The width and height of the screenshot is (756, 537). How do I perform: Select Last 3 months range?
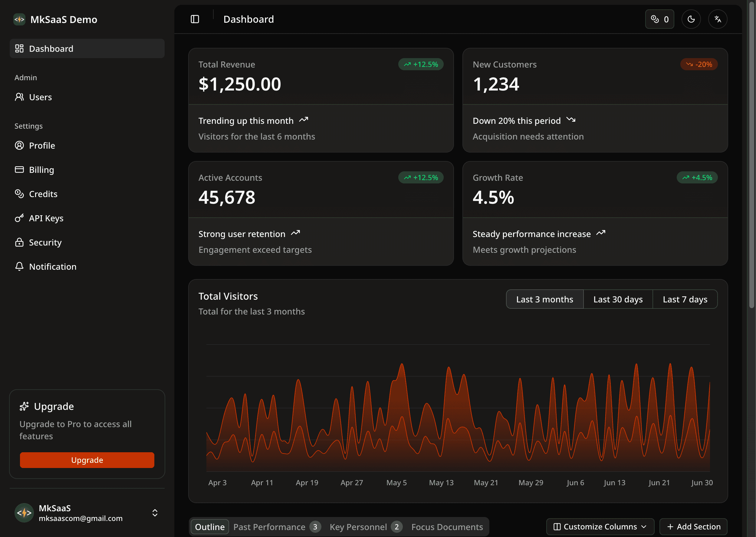[544, 299]
